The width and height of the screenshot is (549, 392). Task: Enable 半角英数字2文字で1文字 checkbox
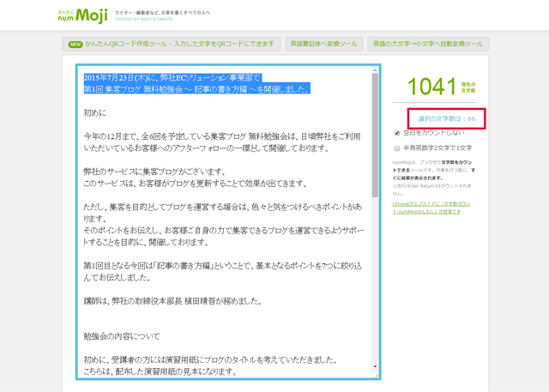[397, 148]
